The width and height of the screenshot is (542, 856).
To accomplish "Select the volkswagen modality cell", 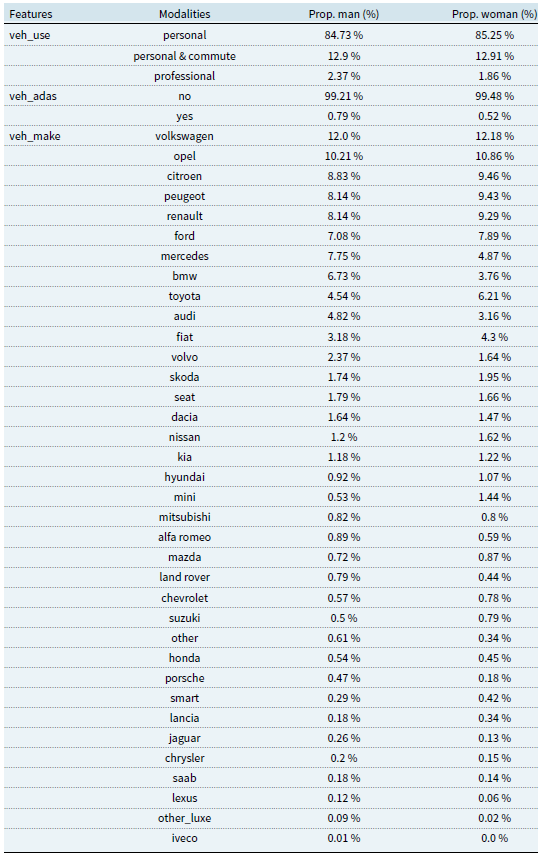I will click(x=184, y=136).
